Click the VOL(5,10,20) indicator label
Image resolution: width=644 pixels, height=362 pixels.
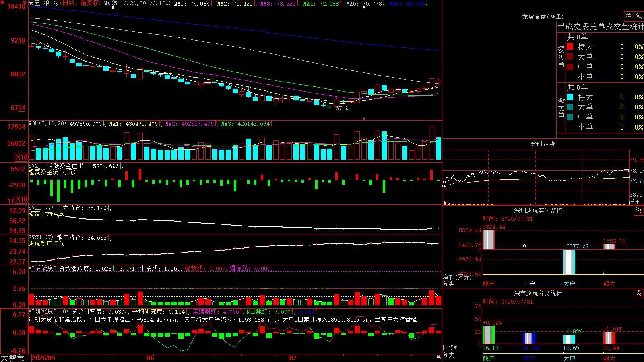tap(47, 123)
